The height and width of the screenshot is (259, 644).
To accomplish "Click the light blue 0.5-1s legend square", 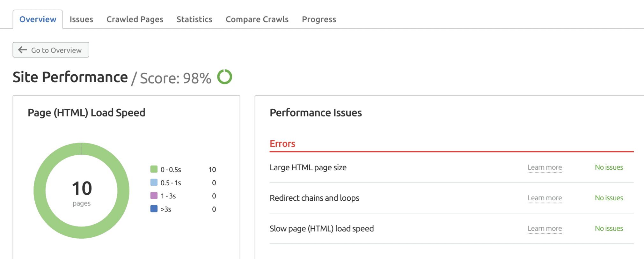I will 153,182.
